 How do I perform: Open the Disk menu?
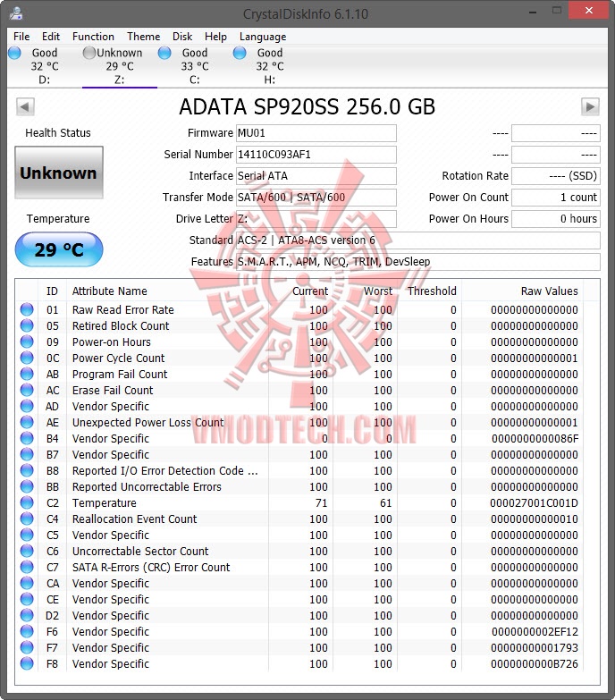pos(182,37)
